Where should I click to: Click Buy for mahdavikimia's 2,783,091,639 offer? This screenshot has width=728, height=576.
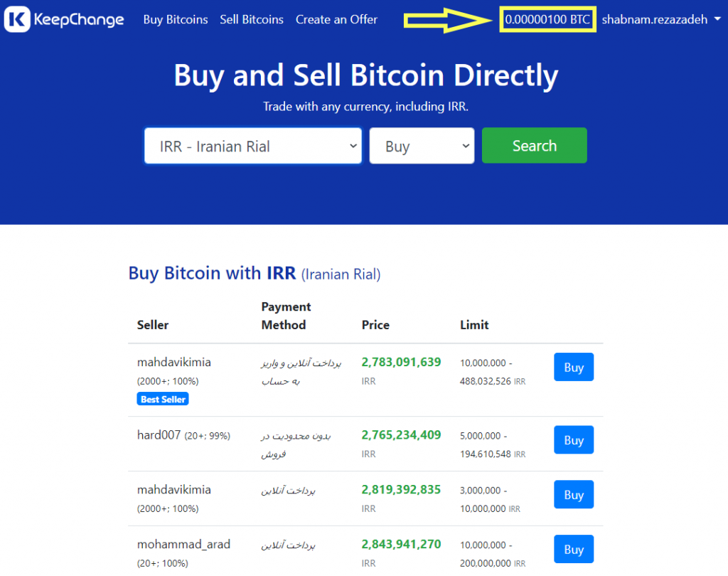tap(573, 368)
